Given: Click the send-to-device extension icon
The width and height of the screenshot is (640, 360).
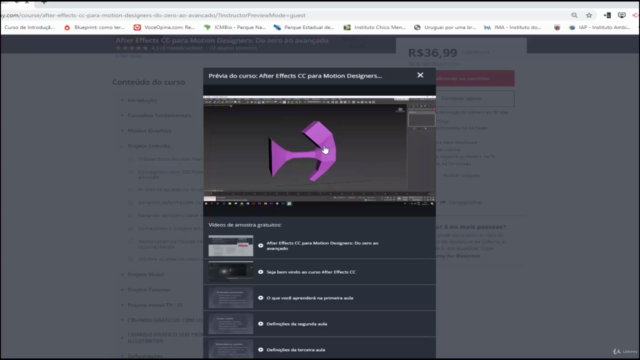Looking at the screenshot, I should point(607,15).
